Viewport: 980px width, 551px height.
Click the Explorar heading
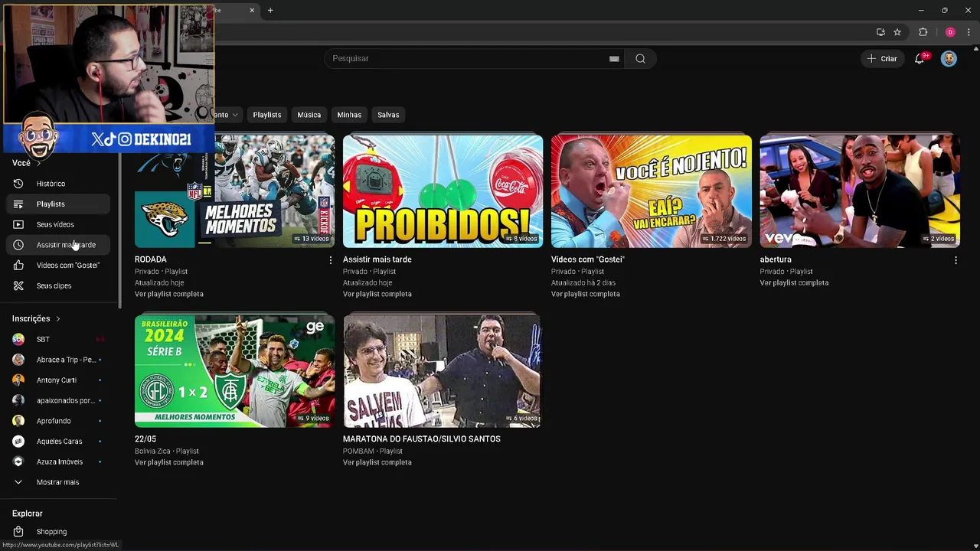pos(28,514)
